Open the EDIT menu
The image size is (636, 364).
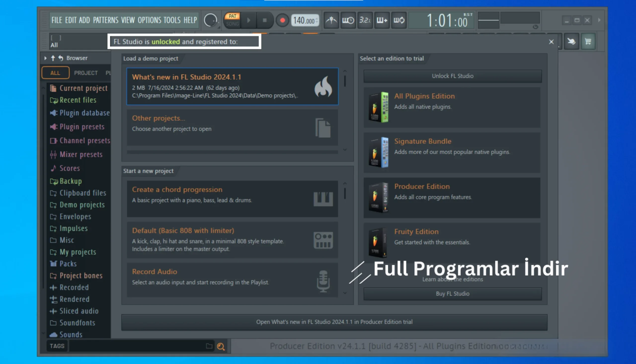[x=71, y=20]
